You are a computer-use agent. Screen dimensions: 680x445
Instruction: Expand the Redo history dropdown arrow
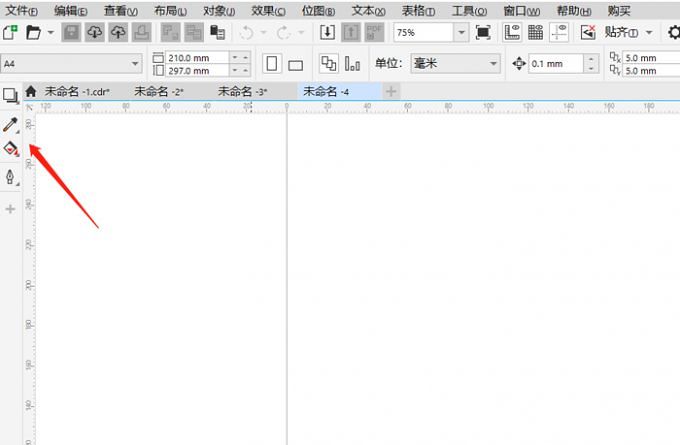(301, 33)
